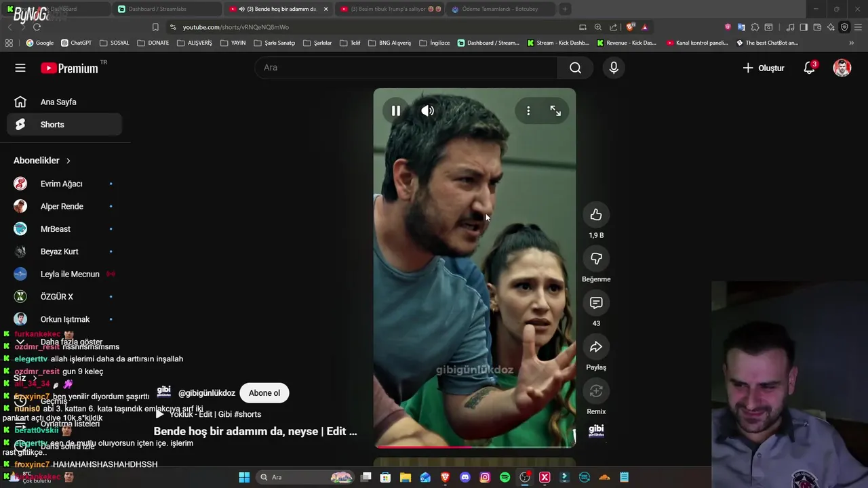Pause the playing Shorts video

click(396, 110)
